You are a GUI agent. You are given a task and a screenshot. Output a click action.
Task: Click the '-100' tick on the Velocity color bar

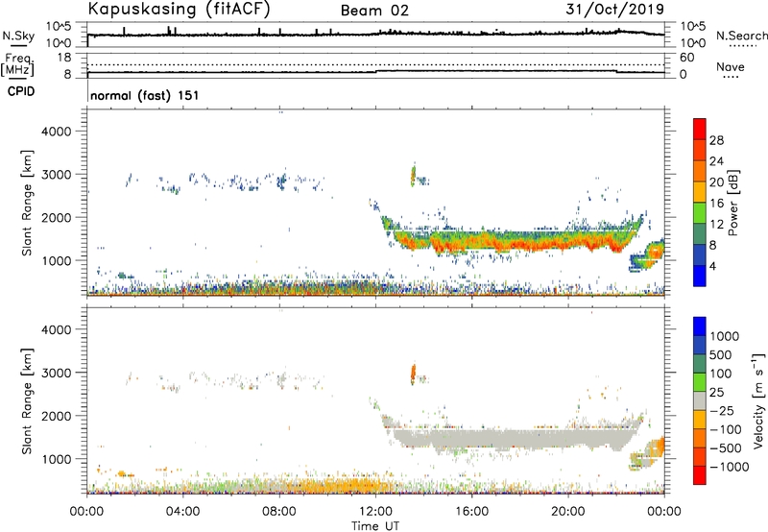pos(725,429)
